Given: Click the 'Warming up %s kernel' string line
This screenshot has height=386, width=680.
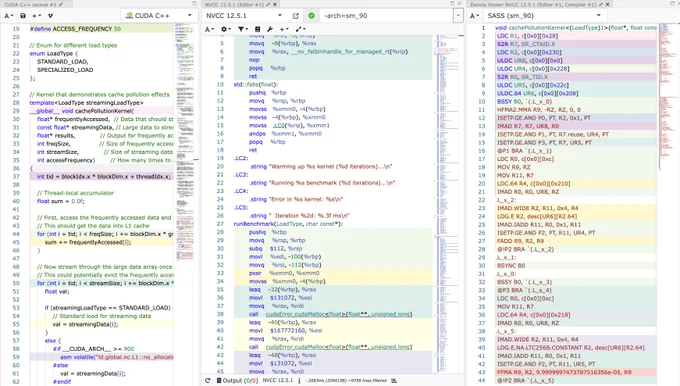Looking at the screenshot, I should tap(321, 167).
